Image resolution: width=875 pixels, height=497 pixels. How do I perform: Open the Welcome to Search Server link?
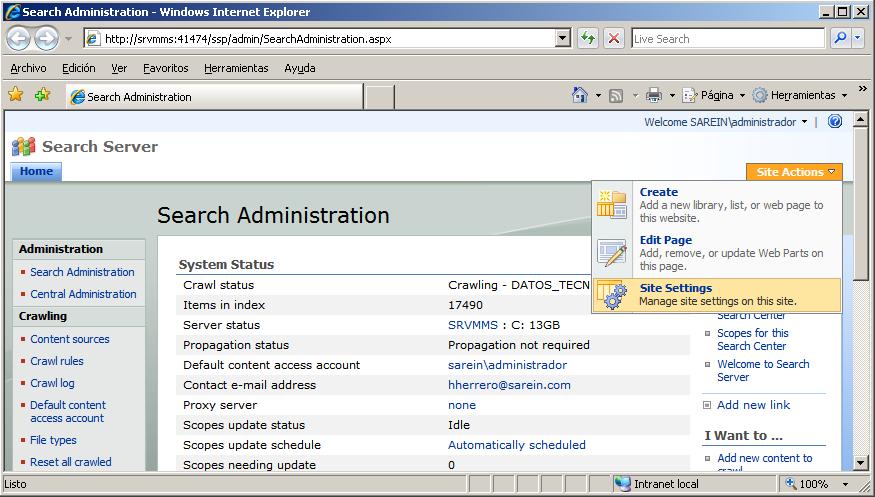tap(763, 370)
